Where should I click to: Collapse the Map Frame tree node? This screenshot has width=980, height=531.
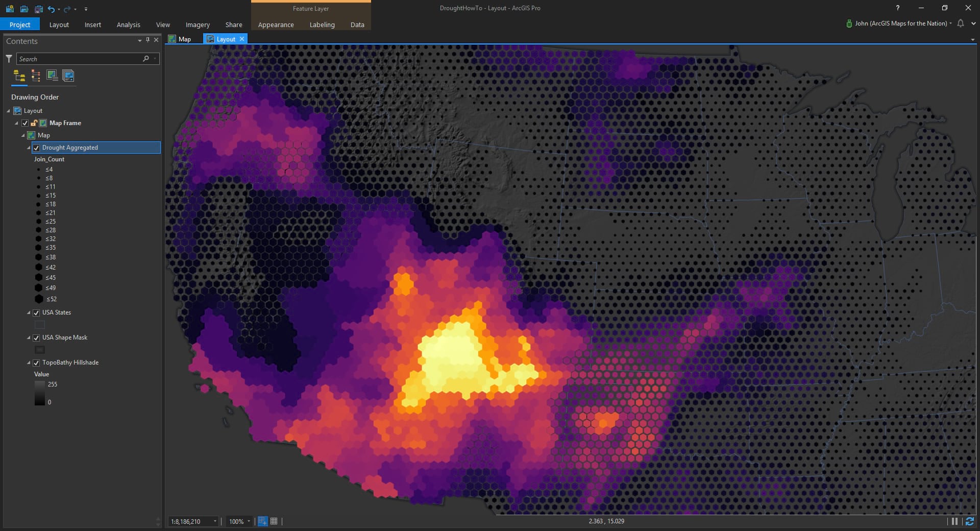click(16, 123)
